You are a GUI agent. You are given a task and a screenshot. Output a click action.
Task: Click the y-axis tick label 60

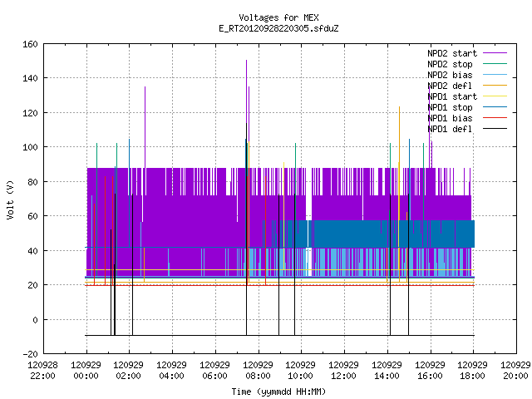coord(32,216)
